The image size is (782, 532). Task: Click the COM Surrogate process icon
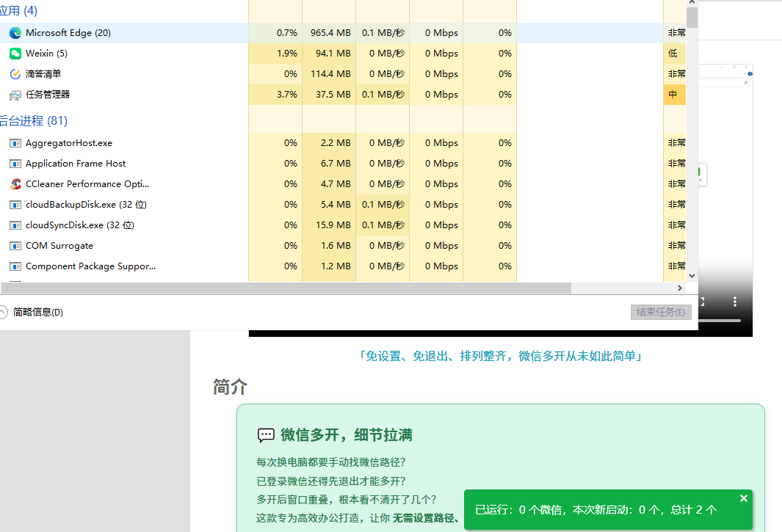click(15, 246)
